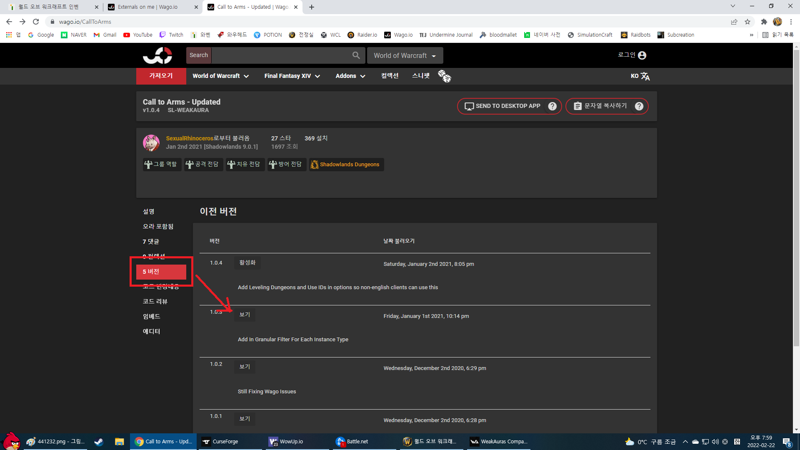Open the KO language switcher
Image resolution: width=800 pixels, height=450 pixels.
pos(640,76)
